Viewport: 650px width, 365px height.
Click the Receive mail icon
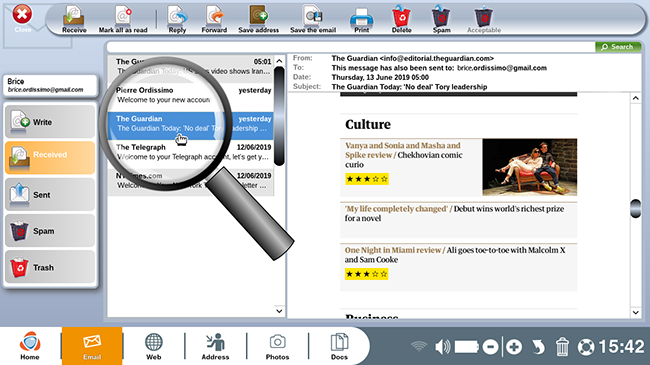coord(74,19)
